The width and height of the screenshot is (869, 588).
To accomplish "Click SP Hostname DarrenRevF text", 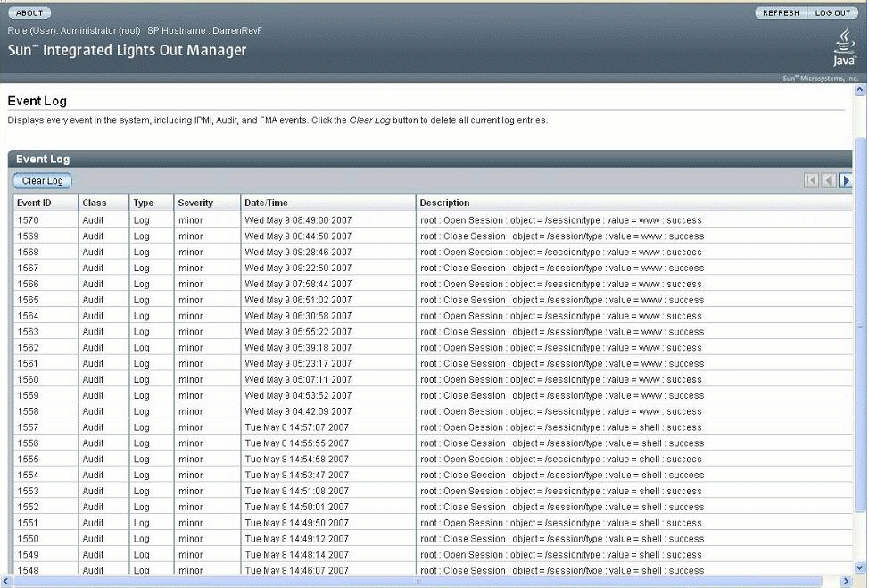I will coord(204,31).
